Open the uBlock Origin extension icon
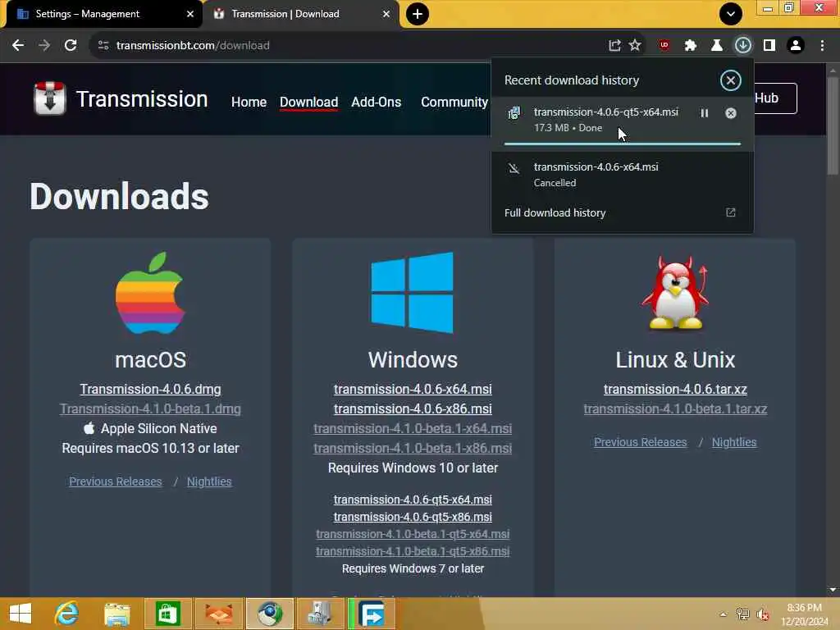The width and height of the screenshot is (840, 630). pyautogui.click(x=664, y=46)
